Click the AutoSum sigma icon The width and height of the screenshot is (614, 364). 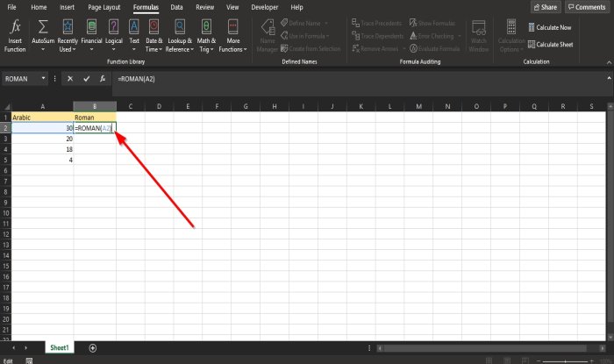click(43, 26)
